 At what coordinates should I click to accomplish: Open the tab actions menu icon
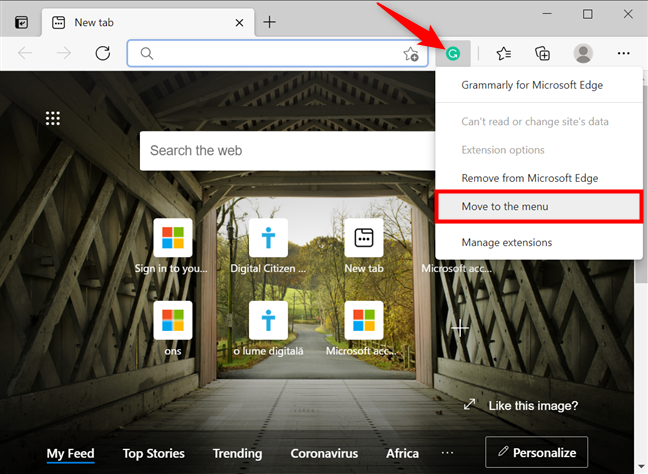click(x=21, y=22)
